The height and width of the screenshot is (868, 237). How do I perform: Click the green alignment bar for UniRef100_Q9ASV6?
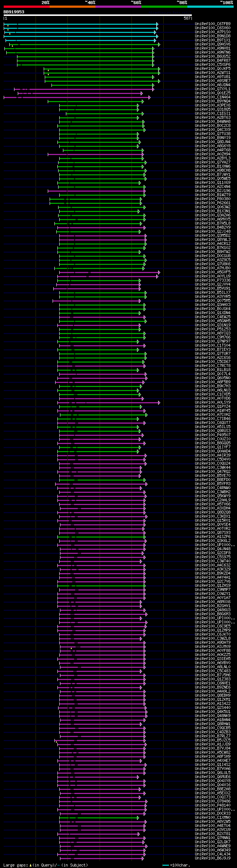[x=84, y=44]
